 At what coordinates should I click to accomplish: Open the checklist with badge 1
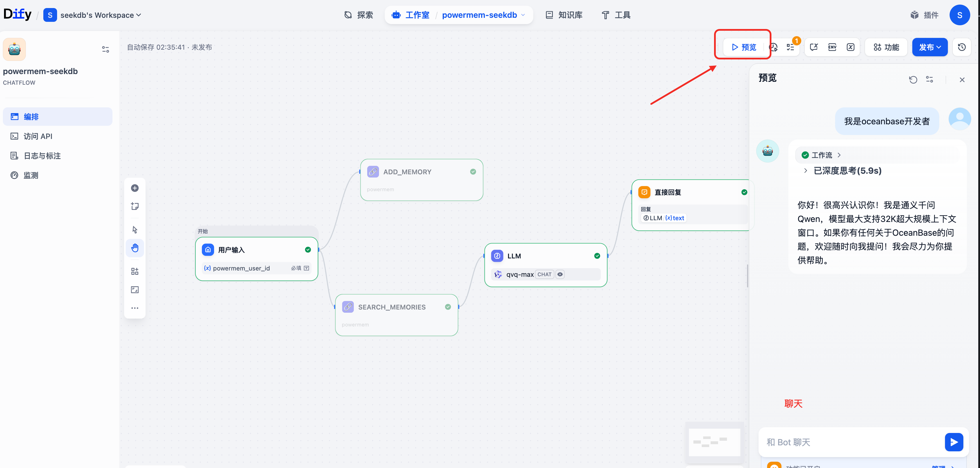click(x=791, y=47)
